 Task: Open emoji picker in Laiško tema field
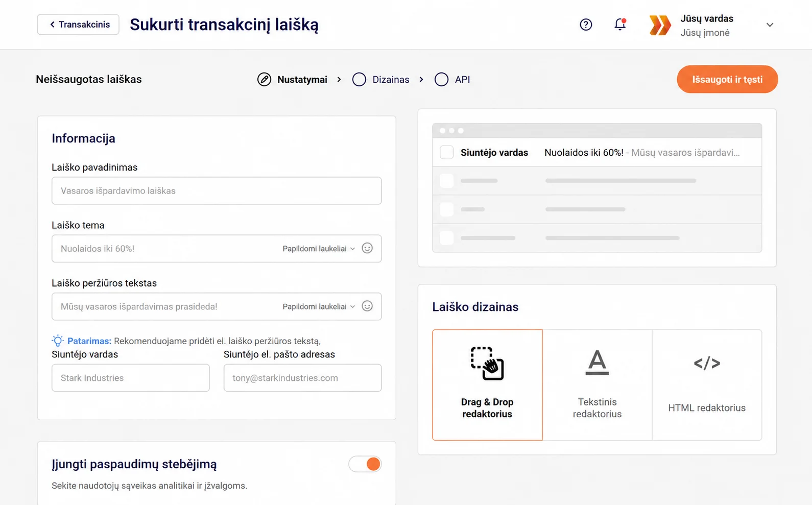(367, 248)
